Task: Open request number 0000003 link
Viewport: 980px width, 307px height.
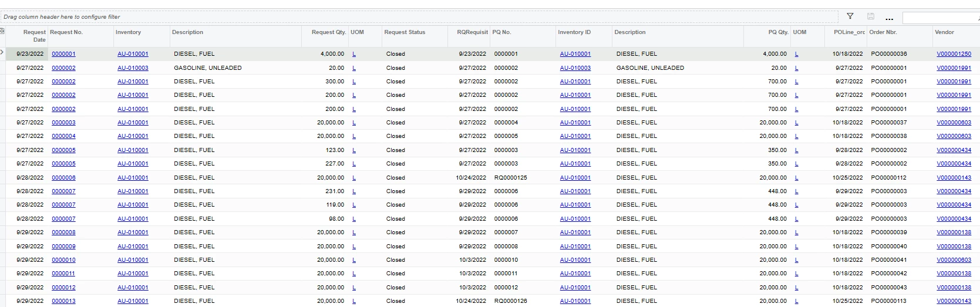Action: click(63, 123)
